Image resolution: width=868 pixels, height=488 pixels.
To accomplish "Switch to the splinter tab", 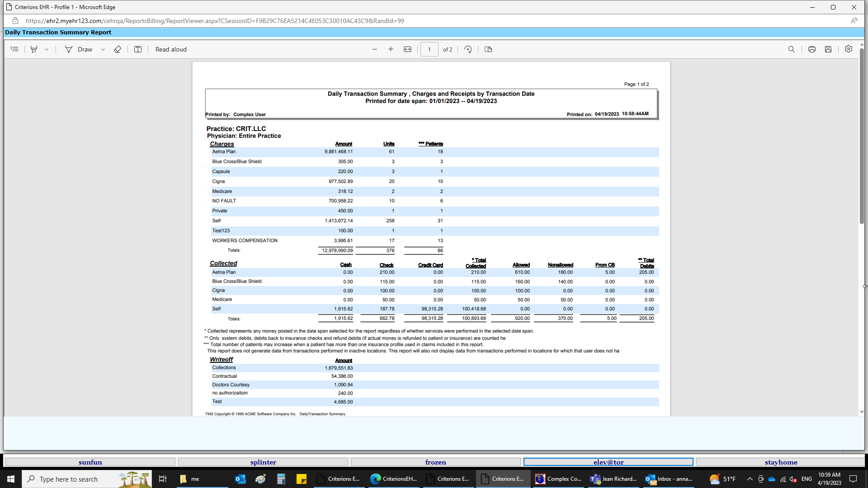I will click(263, 462).
